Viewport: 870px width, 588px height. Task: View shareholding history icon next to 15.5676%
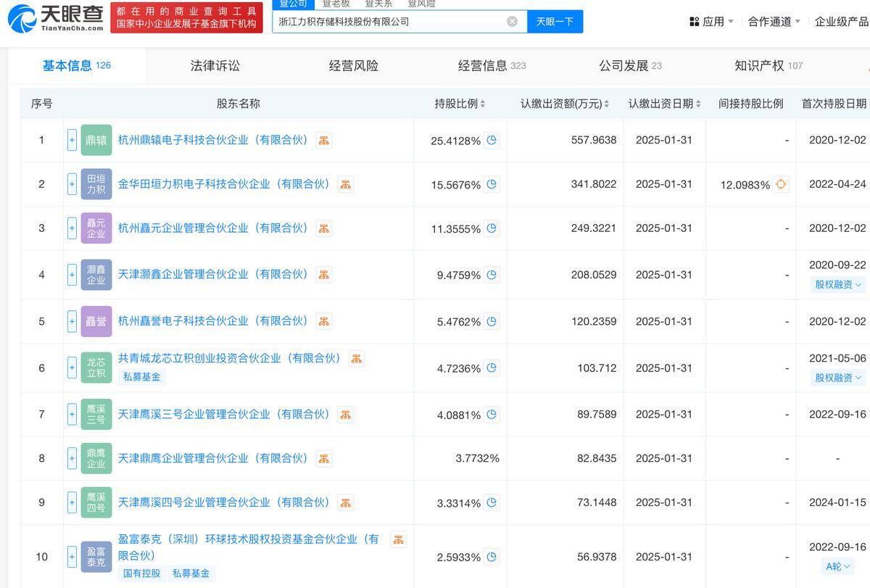492,185
